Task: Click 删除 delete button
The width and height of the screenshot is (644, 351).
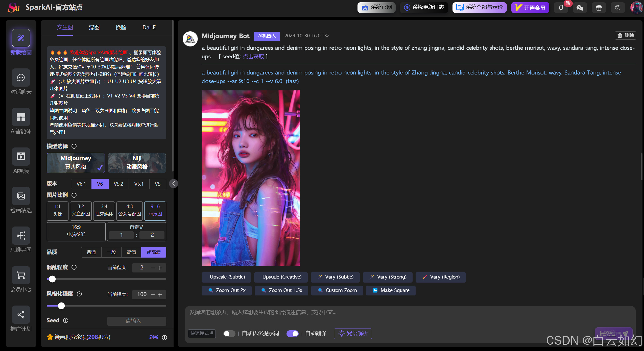Action: [x=625, y=35]
